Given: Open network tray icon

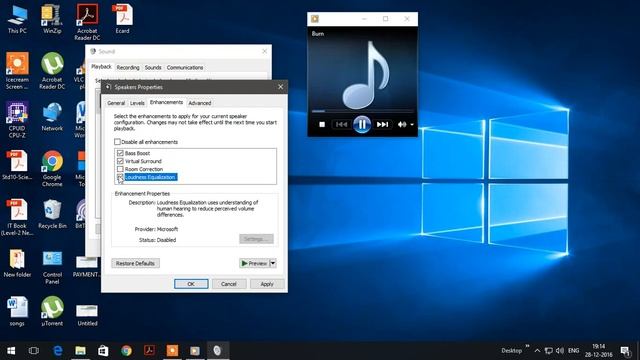Looking at the screenshot, I should click(x=549, y=351).
